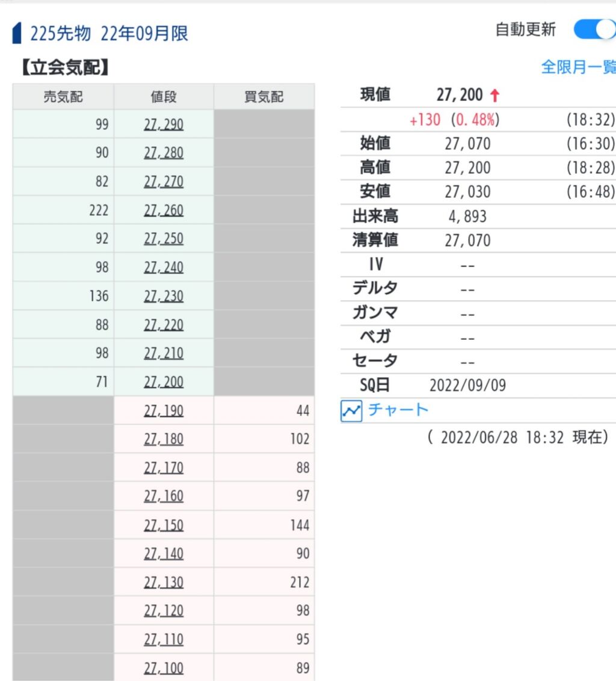Select price 27,190 in the order book
This screenshot has width=616, height=681.
click(164, 410)
